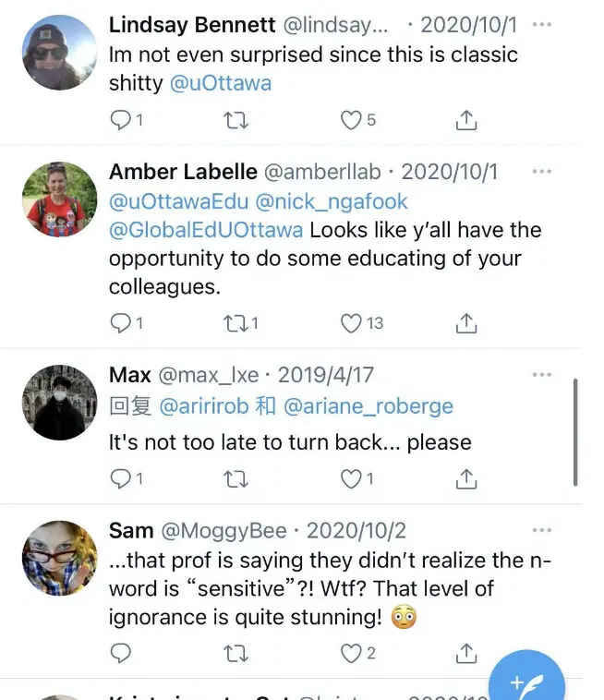View Sam's profile picture
This screenshot has width=604, height=700.
click(59, 558)
